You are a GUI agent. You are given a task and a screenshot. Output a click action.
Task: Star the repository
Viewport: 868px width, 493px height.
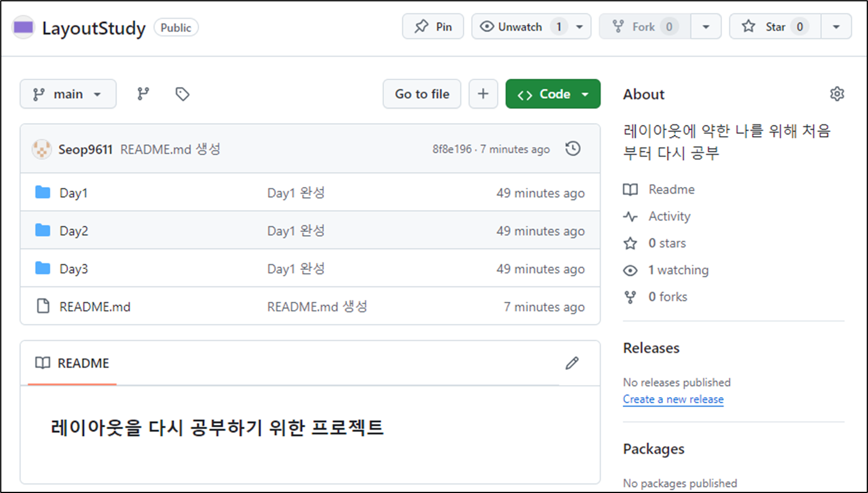coord(775,27)
